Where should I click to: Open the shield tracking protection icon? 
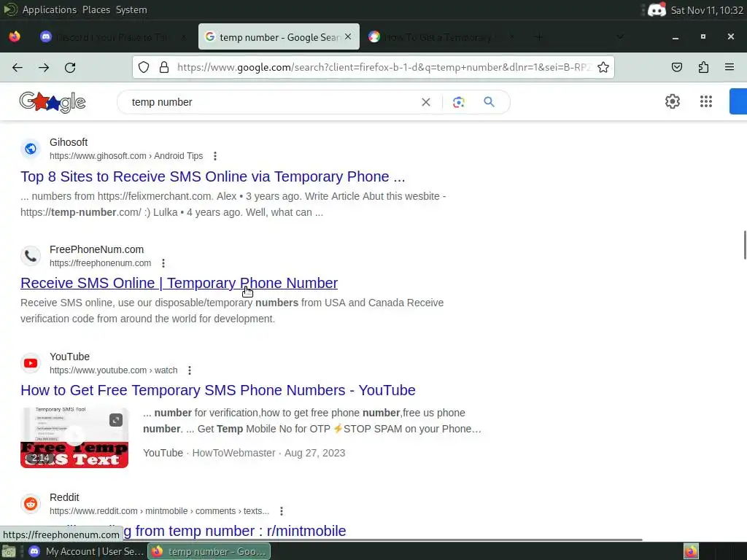[x=144, y=67]
